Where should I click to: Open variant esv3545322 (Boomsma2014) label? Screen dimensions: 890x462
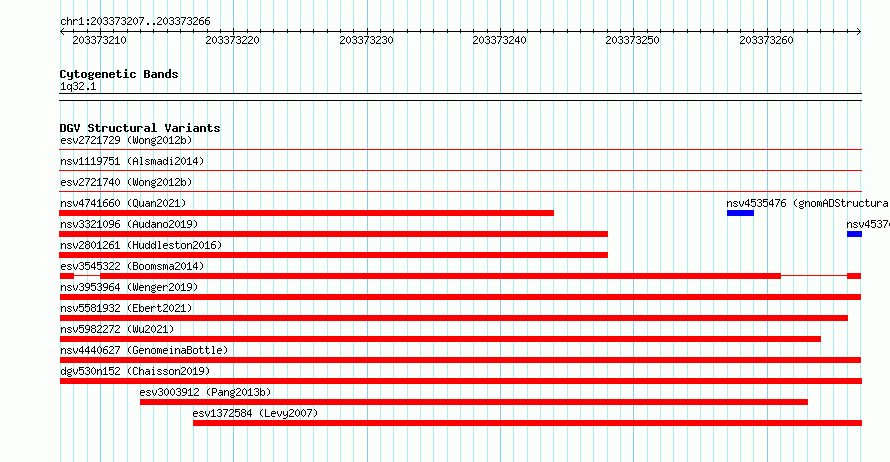[132, 266]
